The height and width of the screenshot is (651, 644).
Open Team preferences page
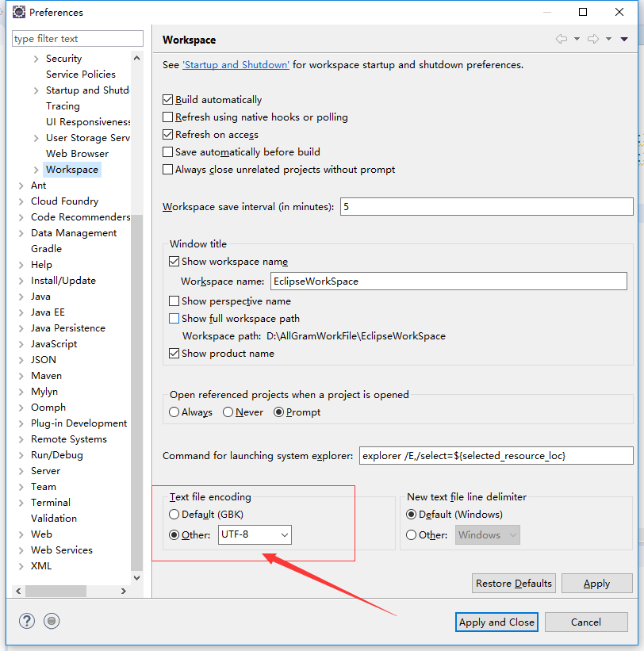[x=43, y=487]
